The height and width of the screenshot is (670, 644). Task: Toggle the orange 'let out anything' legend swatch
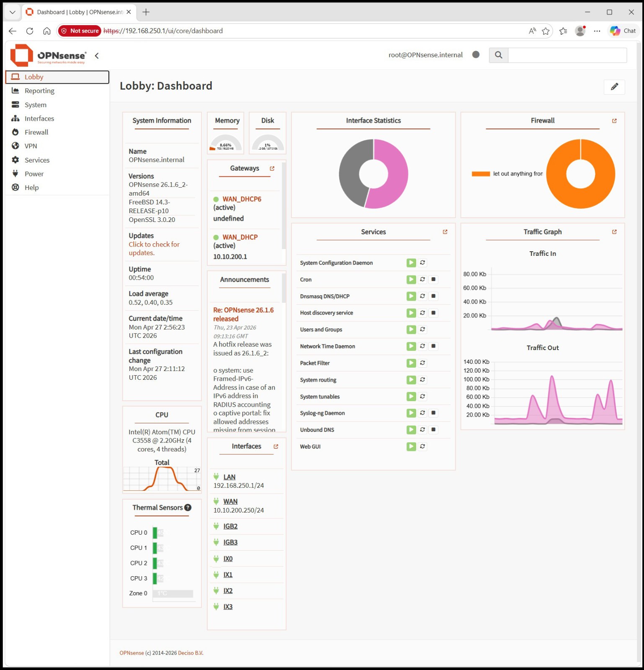pyautogui.click(x=481, y=174)
